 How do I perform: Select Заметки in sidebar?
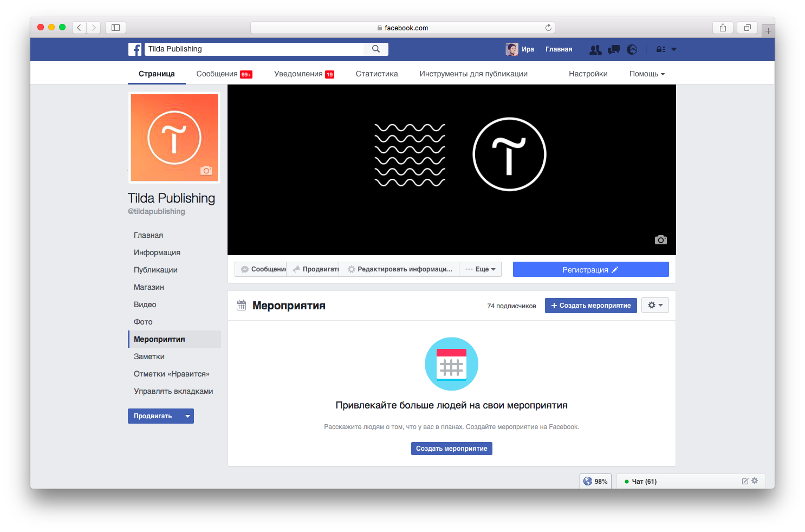tap(149, 356)
